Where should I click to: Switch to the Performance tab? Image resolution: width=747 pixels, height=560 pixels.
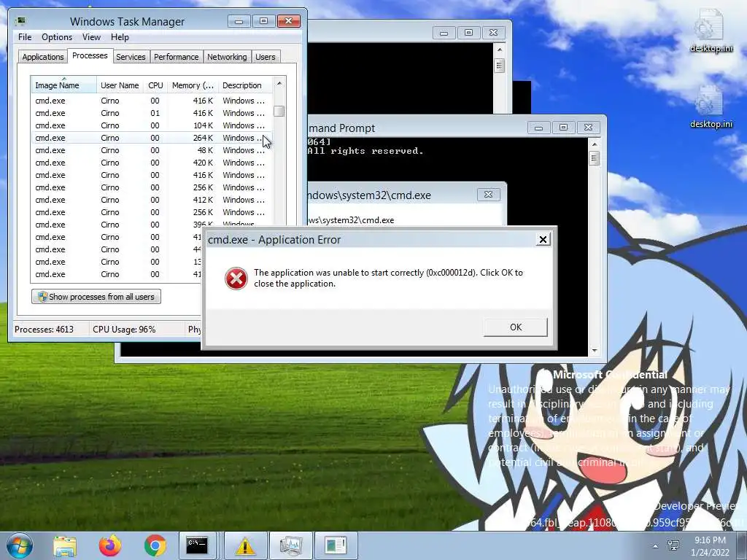click(177, 57)
